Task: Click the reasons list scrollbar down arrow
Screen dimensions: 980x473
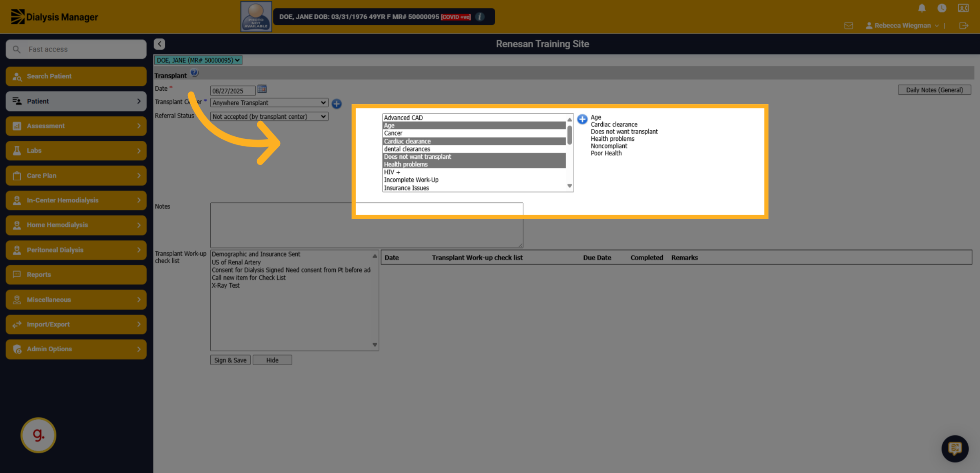Action: [569, 186]
